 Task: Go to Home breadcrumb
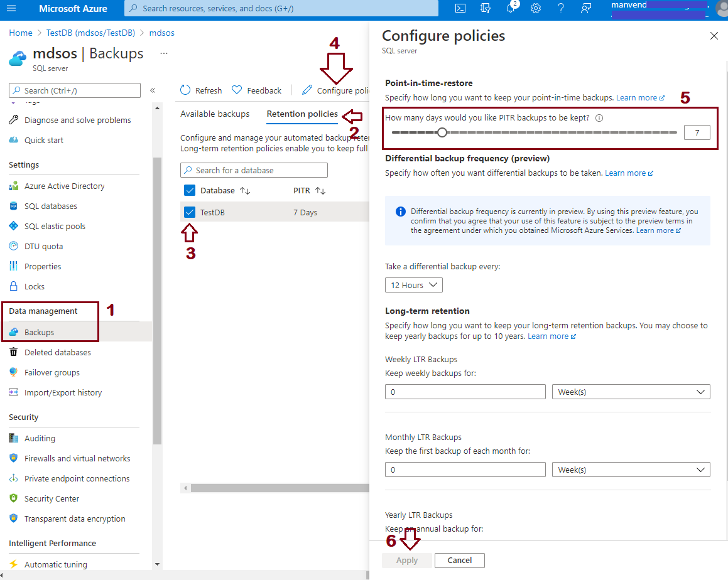click(x=21, y=33)
